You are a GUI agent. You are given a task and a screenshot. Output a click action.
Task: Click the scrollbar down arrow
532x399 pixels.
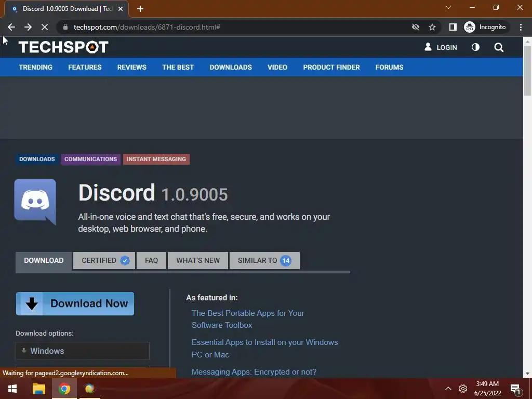[x=527, y=374]
